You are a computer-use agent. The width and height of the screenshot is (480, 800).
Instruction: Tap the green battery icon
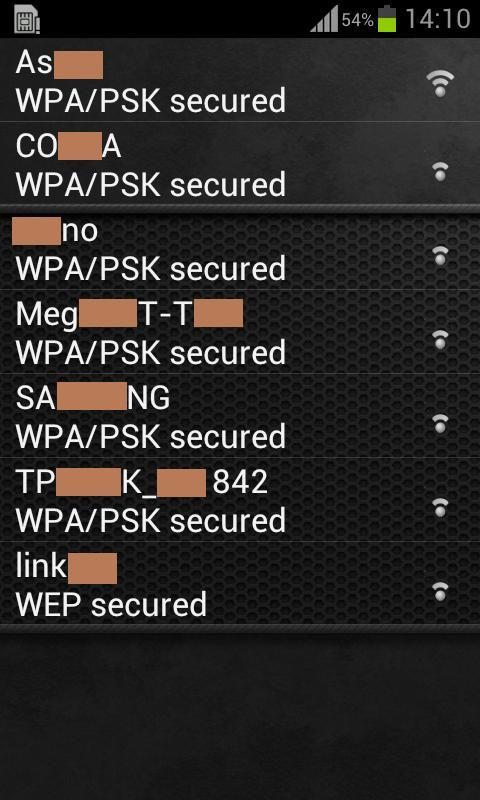click(x=387, y=19)
